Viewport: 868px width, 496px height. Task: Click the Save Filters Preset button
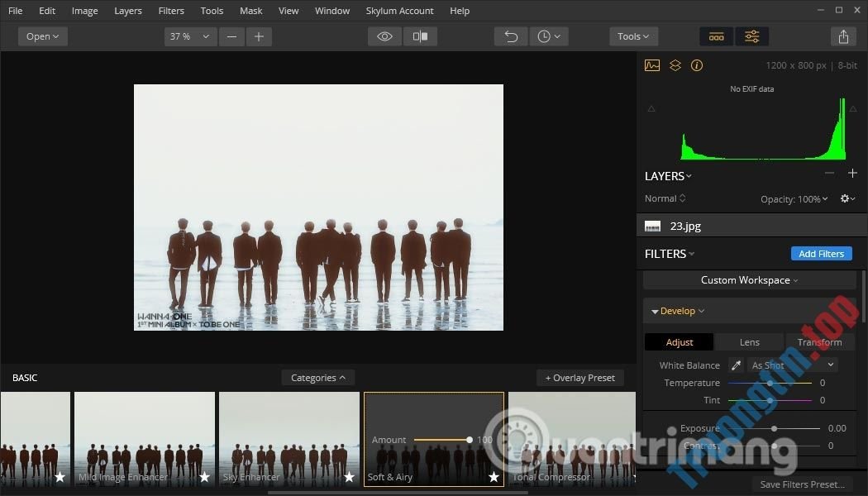click(x=802, y=484)
